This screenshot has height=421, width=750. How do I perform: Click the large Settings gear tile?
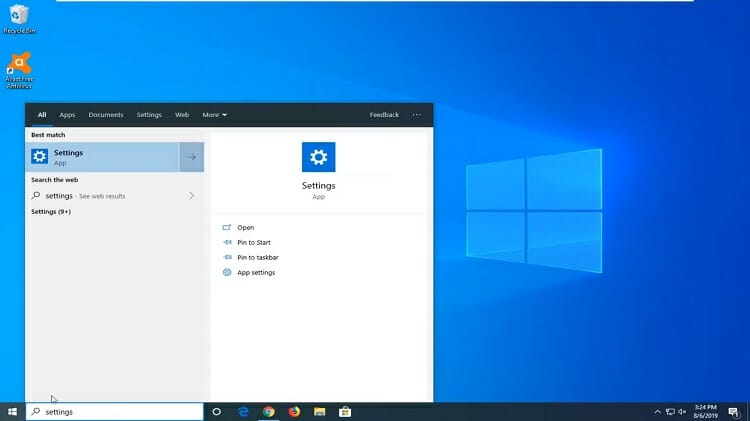pyautogui.click(x=319, y=157)
